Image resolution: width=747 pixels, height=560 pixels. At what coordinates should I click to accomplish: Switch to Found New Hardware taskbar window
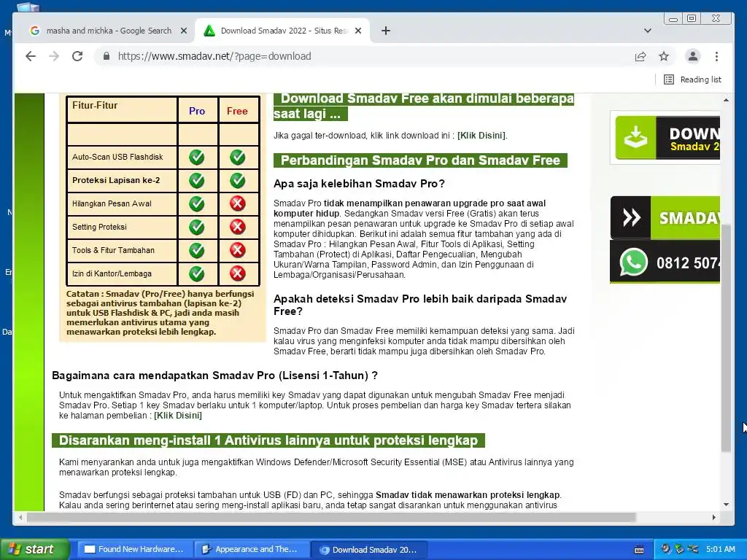tap(134, 550)
